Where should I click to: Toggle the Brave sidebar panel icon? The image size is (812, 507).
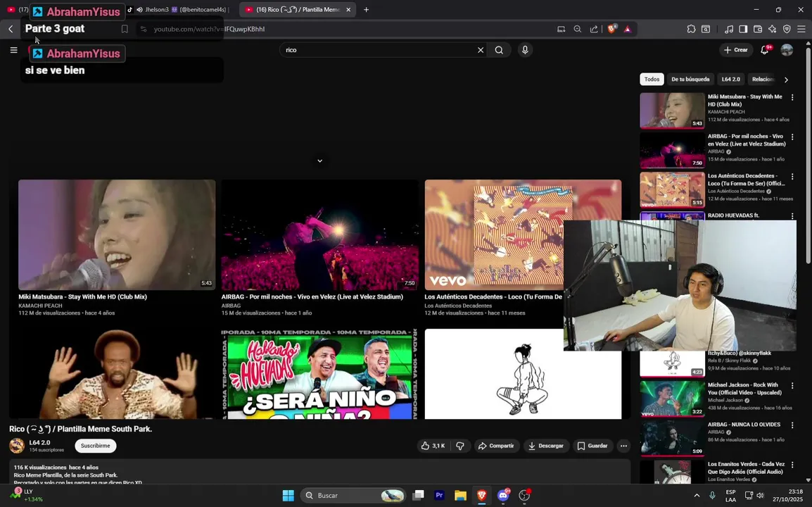pos(743,29)
